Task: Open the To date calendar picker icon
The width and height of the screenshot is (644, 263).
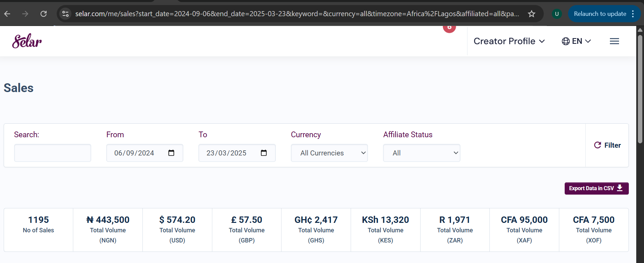Action: pos(264,153)
